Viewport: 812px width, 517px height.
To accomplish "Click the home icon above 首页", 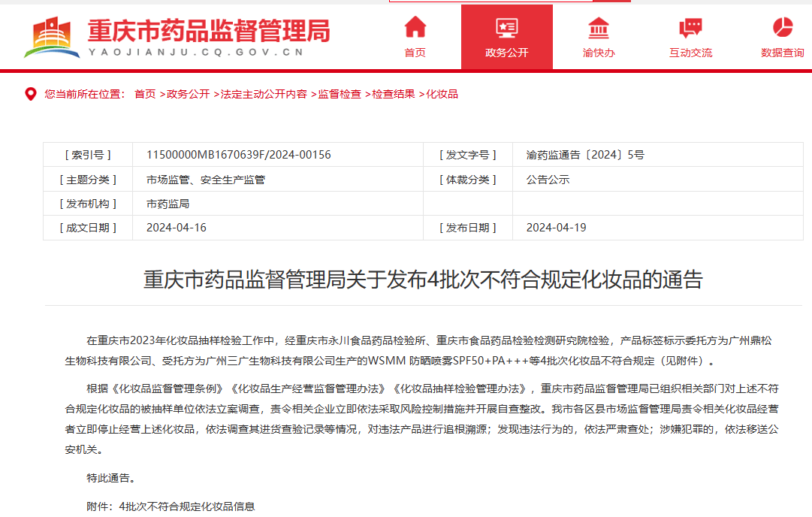I will [415, 27].
